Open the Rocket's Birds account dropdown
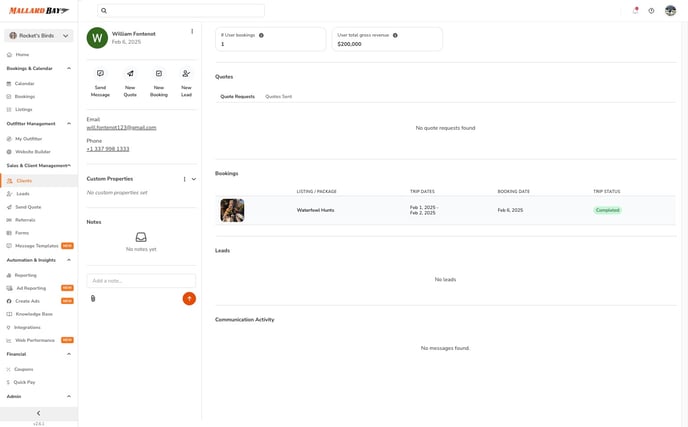This screenshot has height=427, width=688. pyautogui.click(x=39, y=36)
